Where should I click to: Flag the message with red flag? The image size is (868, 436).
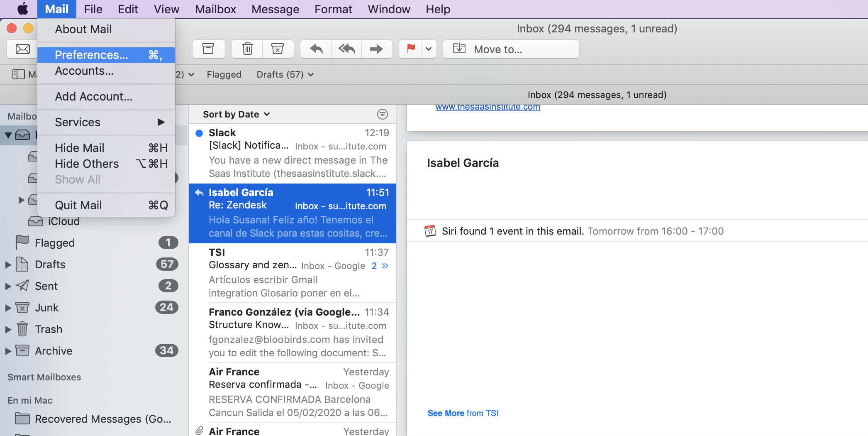tap(411, 49)
